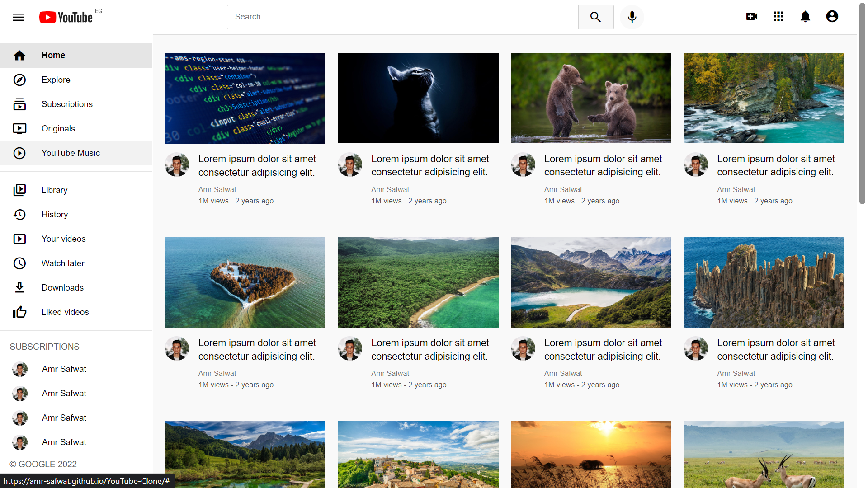The width and height of the screenshot is (868, 488).
Task: Click the Originals icon
Action: 19,129
